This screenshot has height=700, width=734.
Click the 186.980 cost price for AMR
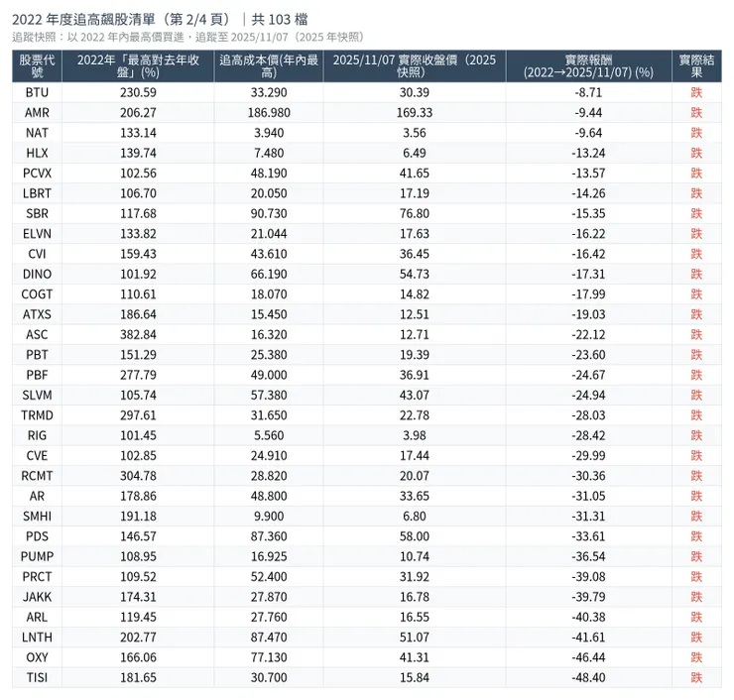[269, 113]
